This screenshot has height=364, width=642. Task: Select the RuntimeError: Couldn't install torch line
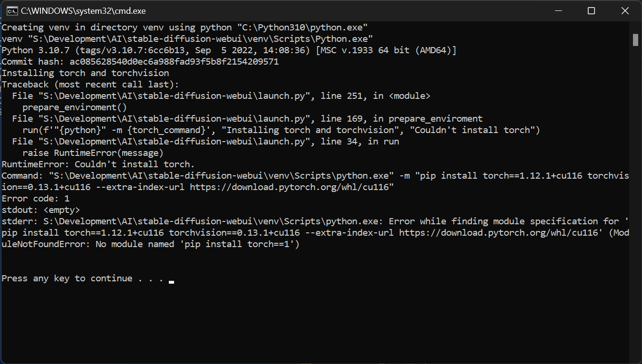(x=95, y=164)
